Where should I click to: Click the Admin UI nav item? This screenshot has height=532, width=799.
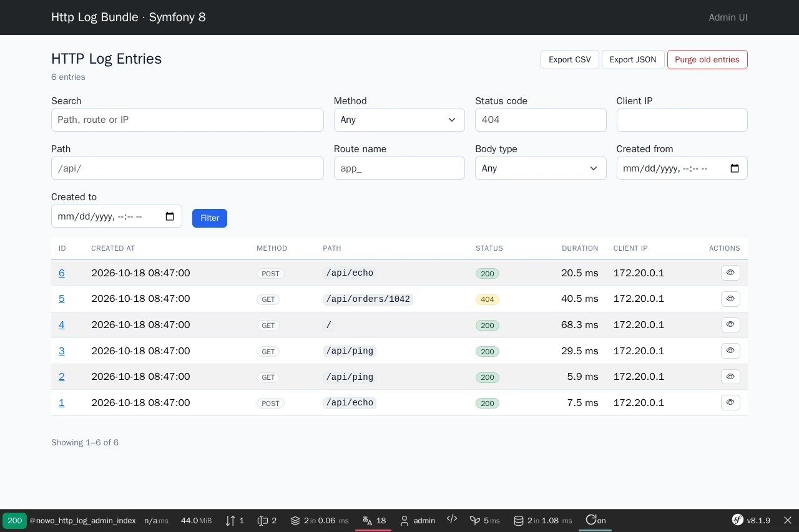click(728, 17)
